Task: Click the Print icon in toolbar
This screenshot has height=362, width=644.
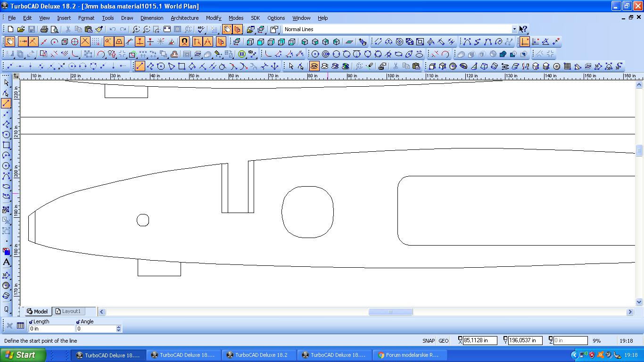Action: pos(44,29)
